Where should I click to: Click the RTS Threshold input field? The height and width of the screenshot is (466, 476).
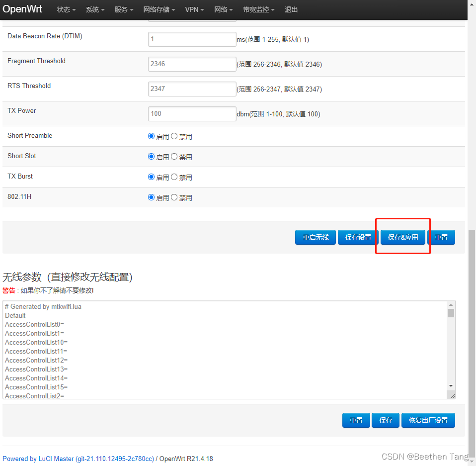pyautogui.click(x=192, y=89)
